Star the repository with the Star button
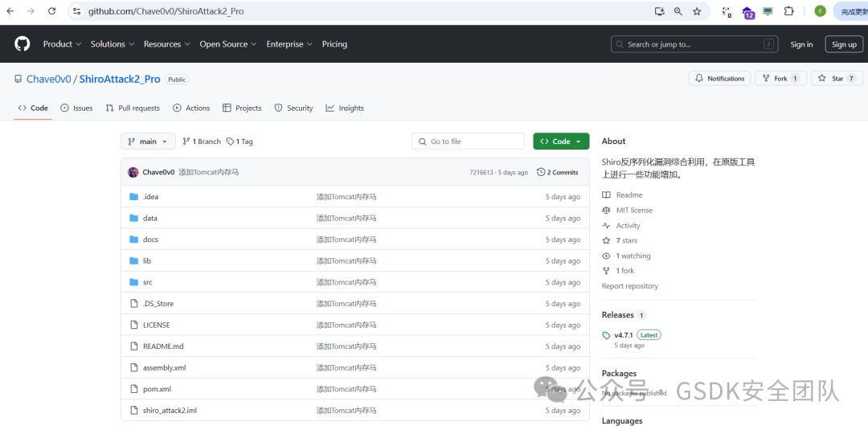The image size is (868, 426). click(837, 79)
